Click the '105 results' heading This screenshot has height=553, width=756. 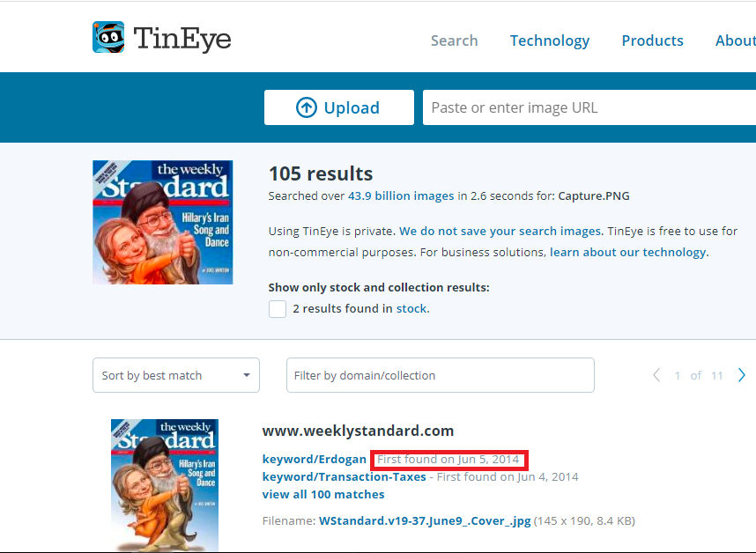point(321,173)
